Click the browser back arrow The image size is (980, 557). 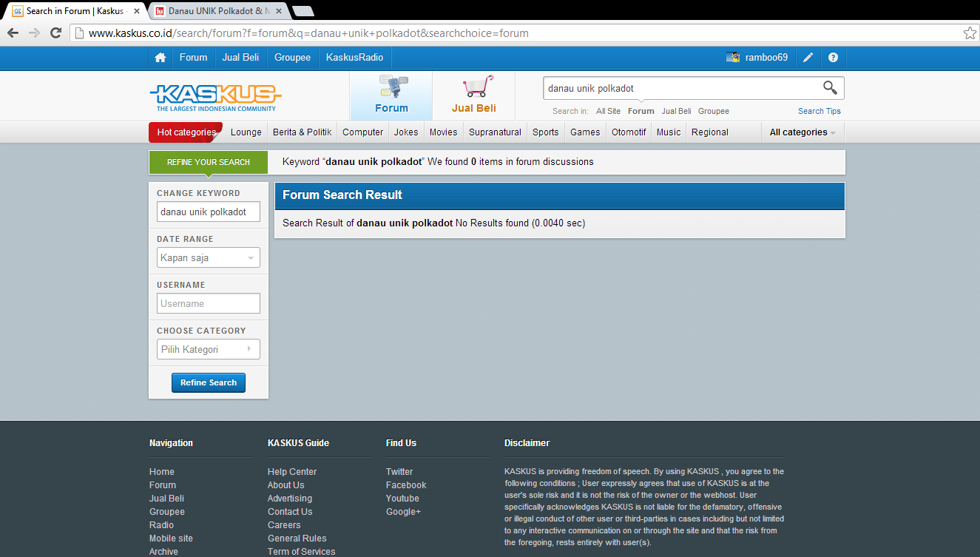tap(13, 33)
